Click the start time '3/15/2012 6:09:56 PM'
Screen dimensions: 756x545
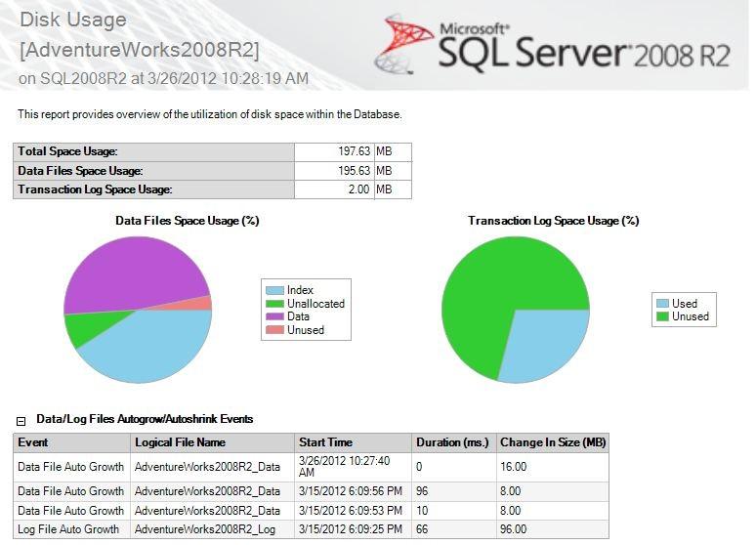click(351, 491)
